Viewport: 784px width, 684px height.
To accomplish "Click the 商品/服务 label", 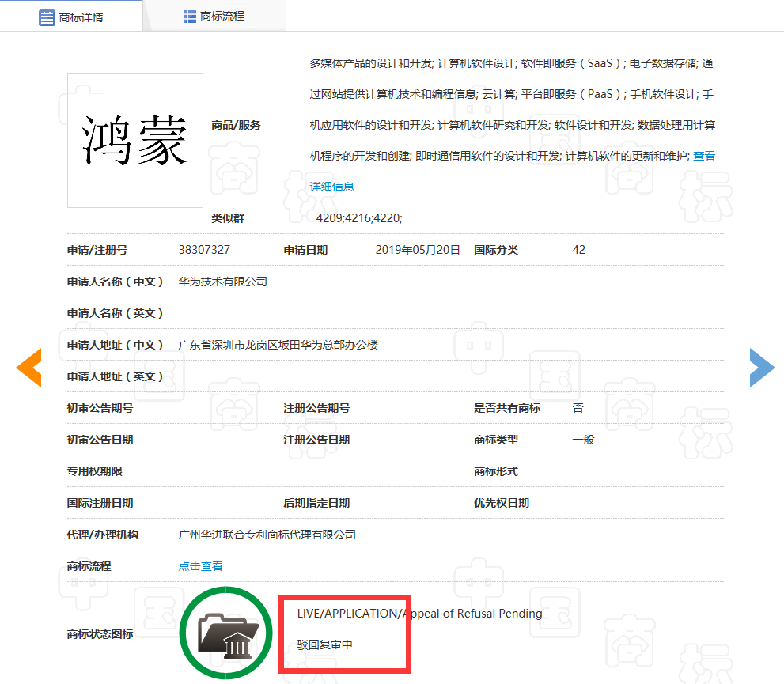I will tap(236, 125).
